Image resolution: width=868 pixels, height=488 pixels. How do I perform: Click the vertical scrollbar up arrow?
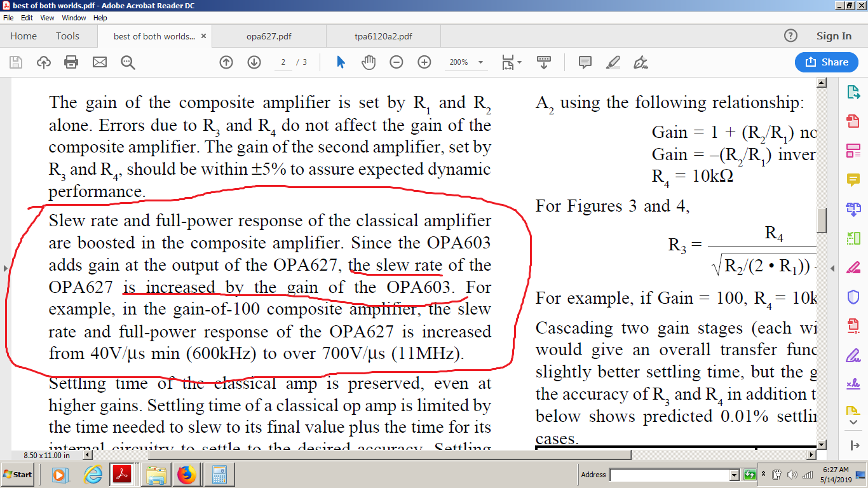822,83
